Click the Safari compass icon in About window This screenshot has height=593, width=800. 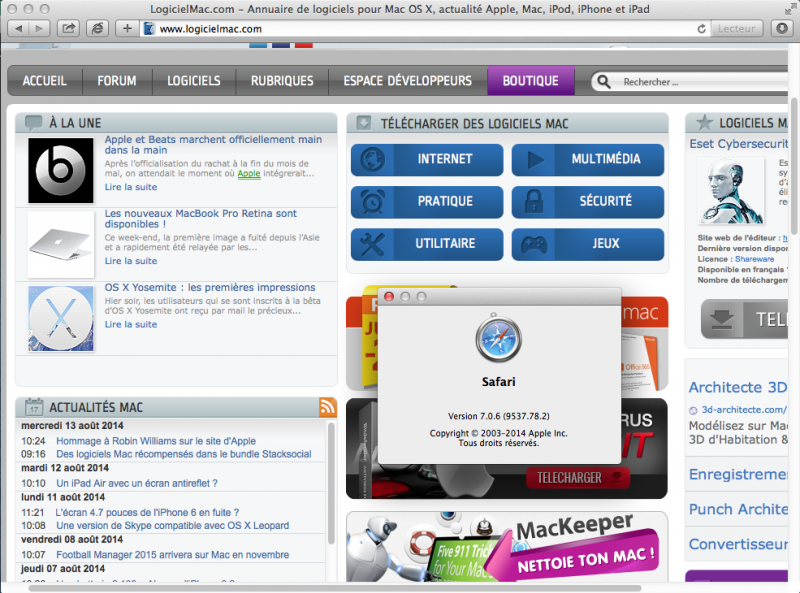click(498, 338)
